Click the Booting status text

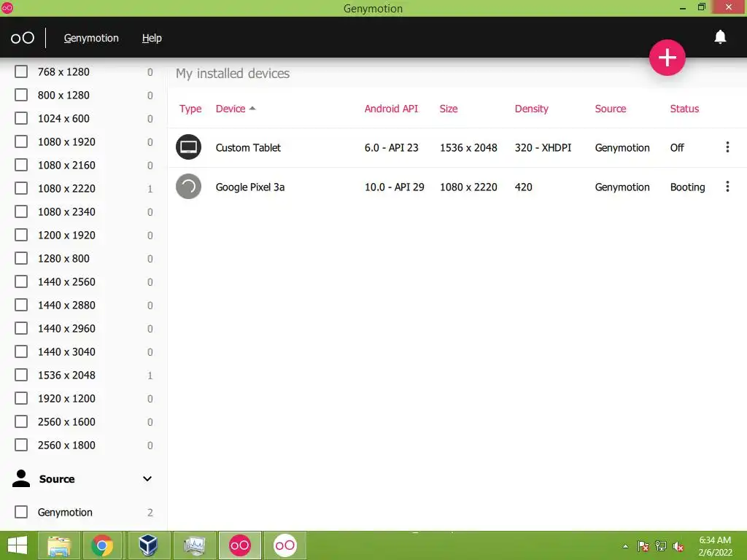pos(687,187)
